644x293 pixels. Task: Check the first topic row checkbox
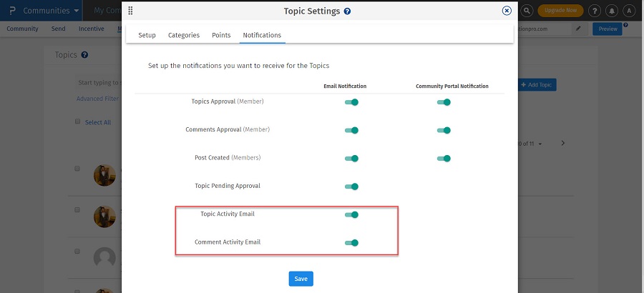[x=77, y=169]
